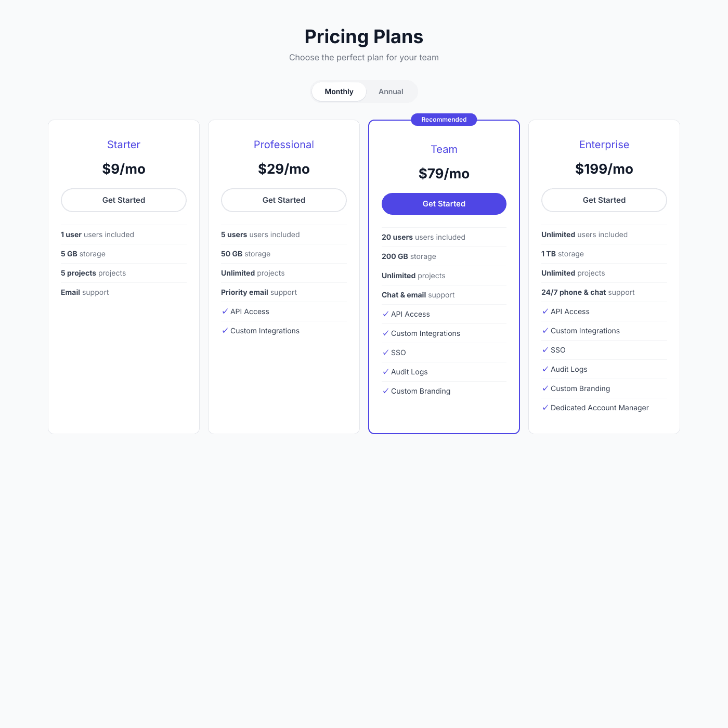Open the Professional plan card

(x=283, y=380)
